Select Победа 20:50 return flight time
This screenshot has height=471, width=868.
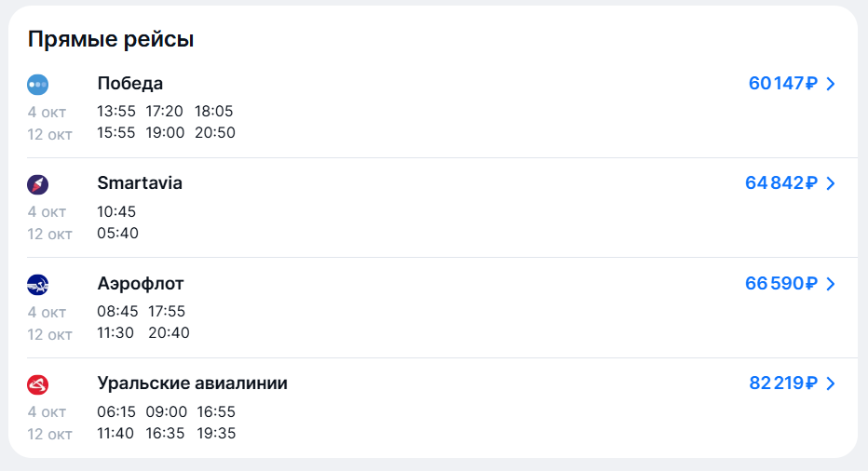pos(215,133)
